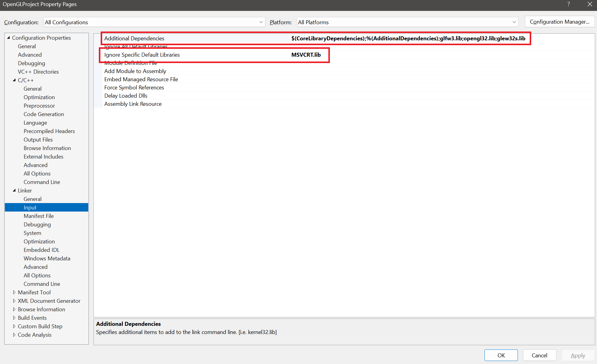Click the Cancel button
Viewport: 597px width, 364px height.
point(539,355)
